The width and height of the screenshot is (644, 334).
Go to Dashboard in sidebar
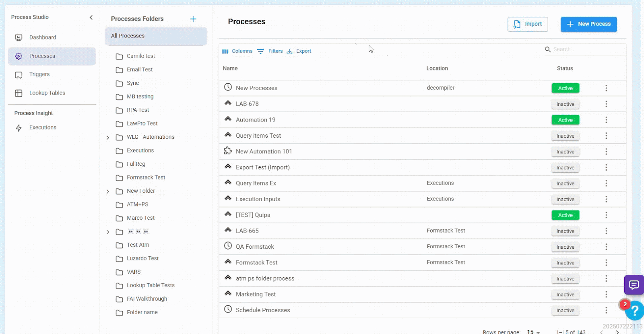pos(42,37)
